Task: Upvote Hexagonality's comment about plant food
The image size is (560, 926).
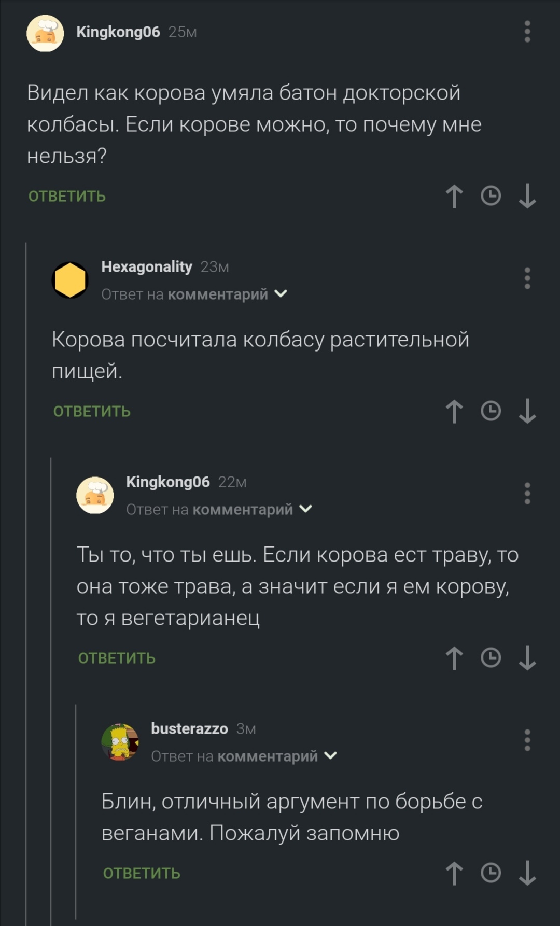Action: click(455, 411)
